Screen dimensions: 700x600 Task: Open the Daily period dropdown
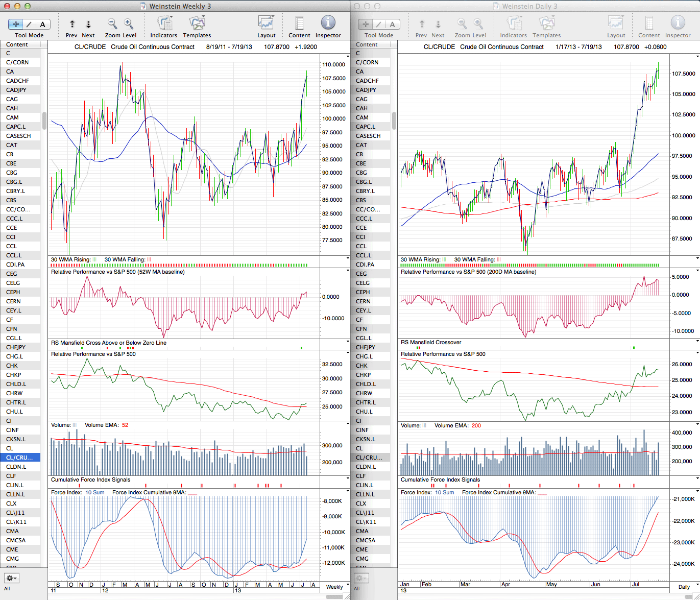pos(684,587)
